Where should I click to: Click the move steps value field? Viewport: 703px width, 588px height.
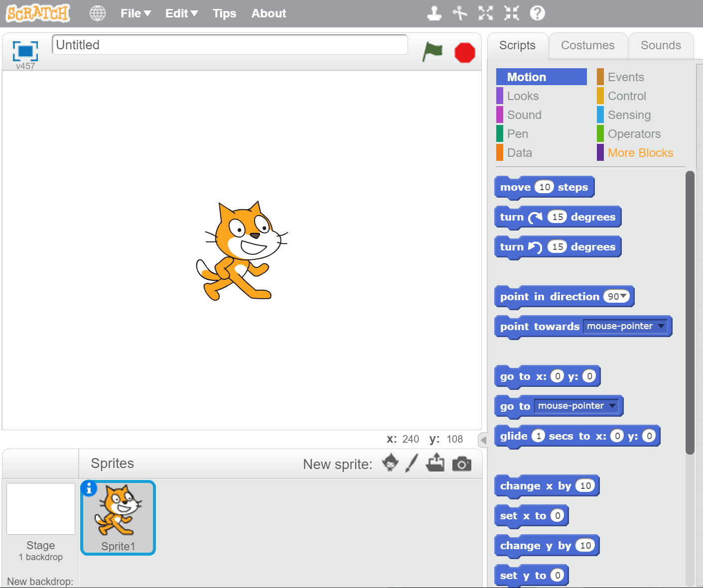545,187
